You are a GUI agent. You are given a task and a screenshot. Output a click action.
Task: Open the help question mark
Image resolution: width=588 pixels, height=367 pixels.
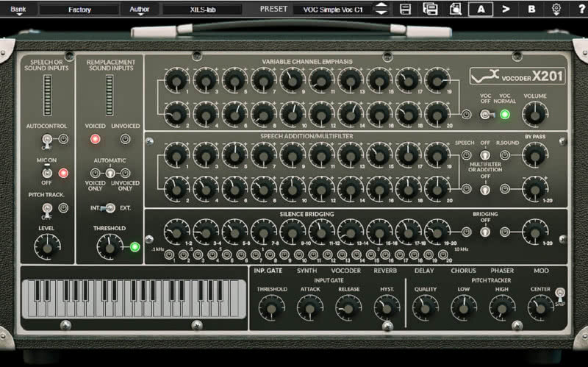[582, 10]
